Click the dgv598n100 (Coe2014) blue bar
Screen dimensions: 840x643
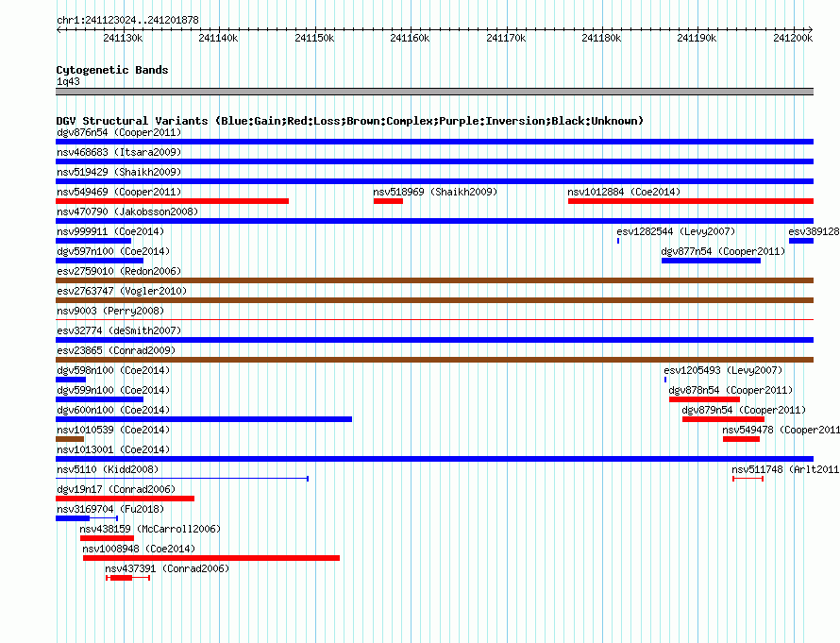tap(71, 380)
